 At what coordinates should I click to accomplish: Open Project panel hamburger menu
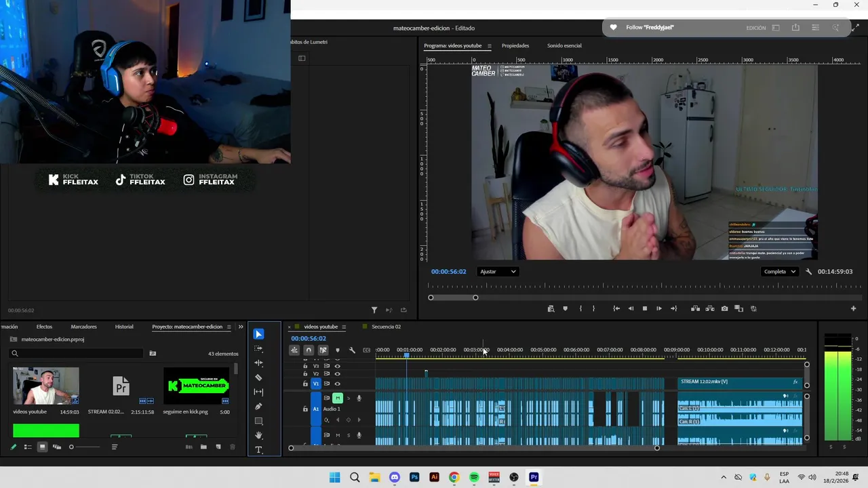229,327
